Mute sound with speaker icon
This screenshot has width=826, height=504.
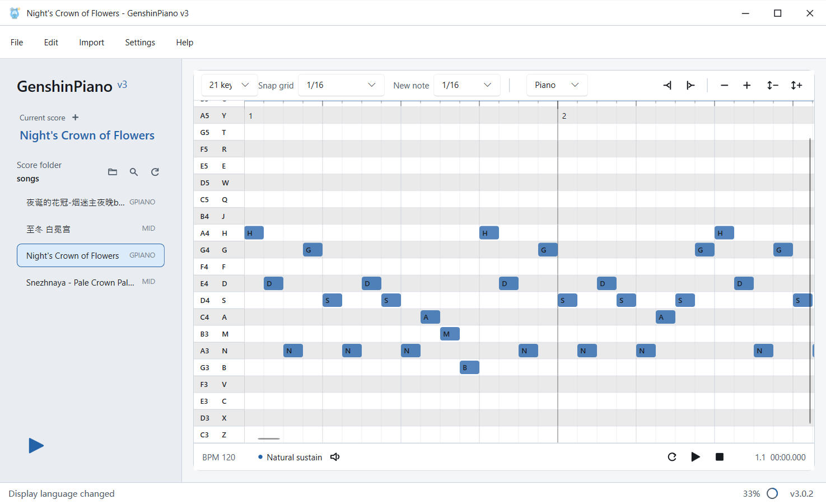coord(335,457)
